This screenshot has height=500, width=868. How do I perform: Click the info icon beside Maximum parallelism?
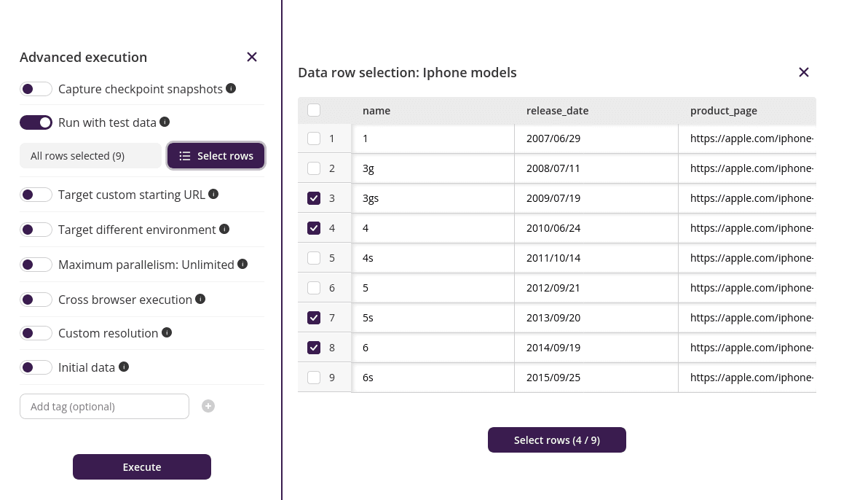[242, 264]
